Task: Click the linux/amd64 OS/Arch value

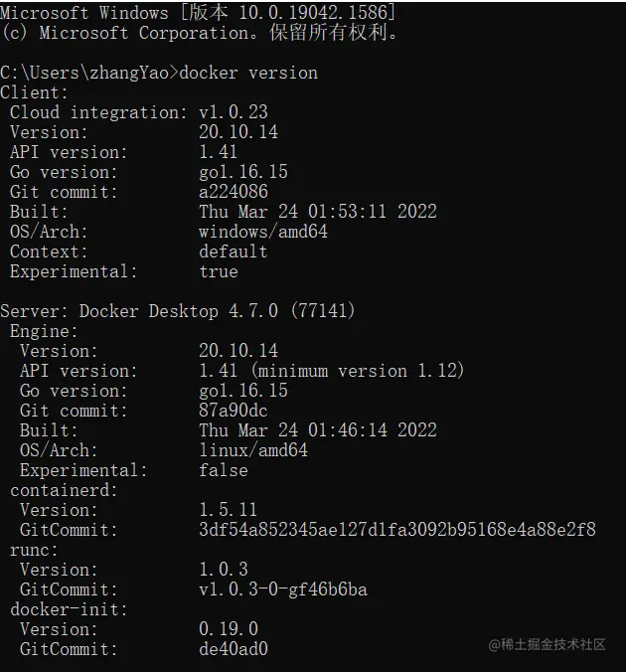Action: coord(252,450)
